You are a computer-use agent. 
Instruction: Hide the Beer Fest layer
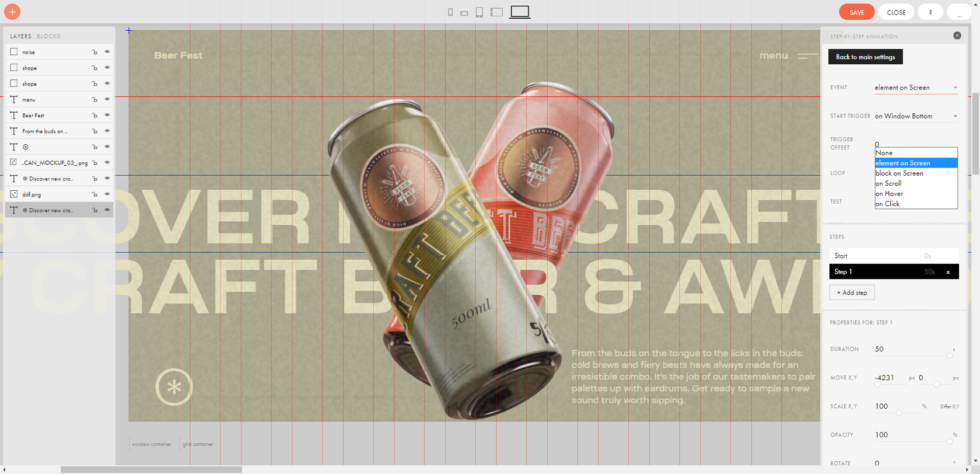tap(107, 114)
